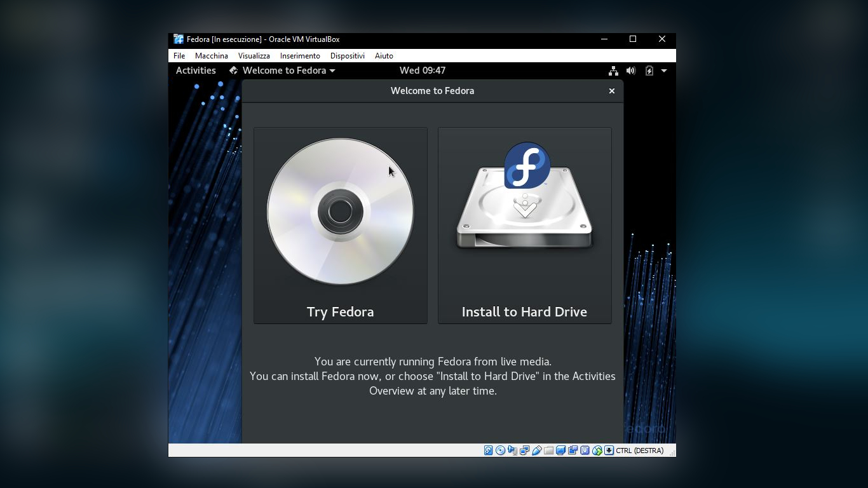This screenshot has width=868, height=488.
Task: Open the Macchina menu in VirtualBox
Action: 211,55
